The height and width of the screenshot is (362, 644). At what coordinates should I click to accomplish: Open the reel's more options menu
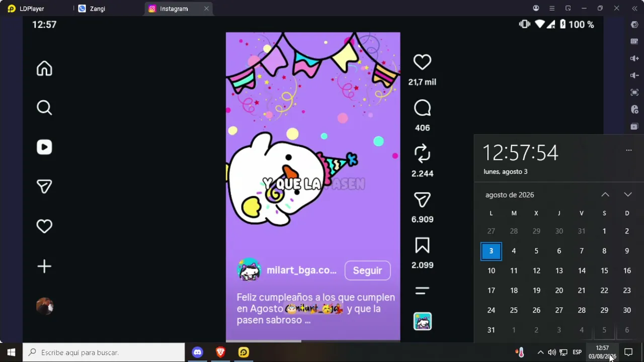[x=422, y=291]
